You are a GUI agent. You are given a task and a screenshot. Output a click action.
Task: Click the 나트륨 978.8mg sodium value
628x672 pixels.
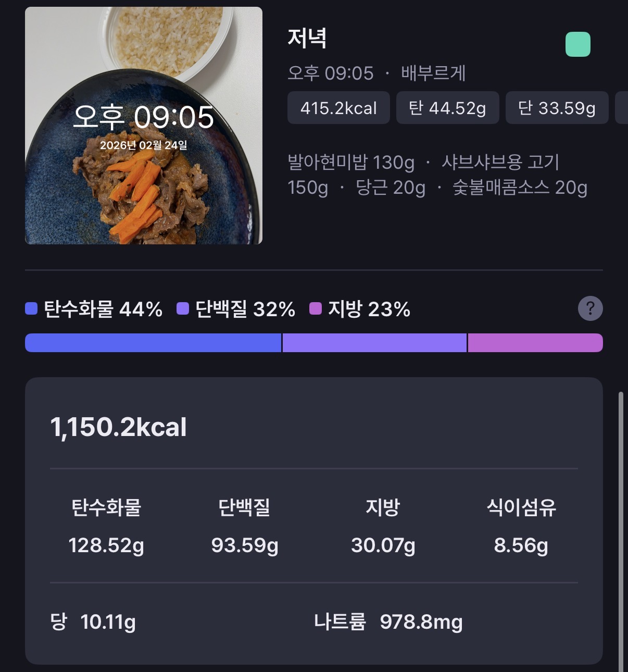click(421, 621)
